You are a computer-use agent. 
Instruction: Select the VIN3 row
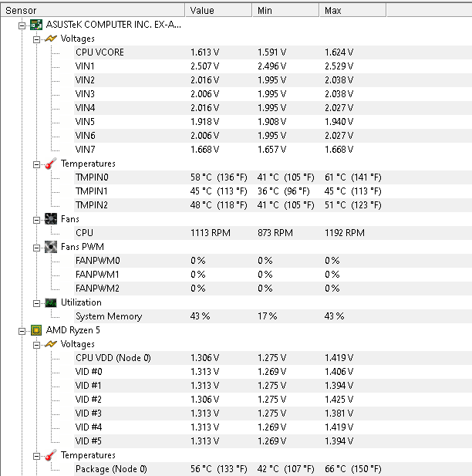(272, 94)
